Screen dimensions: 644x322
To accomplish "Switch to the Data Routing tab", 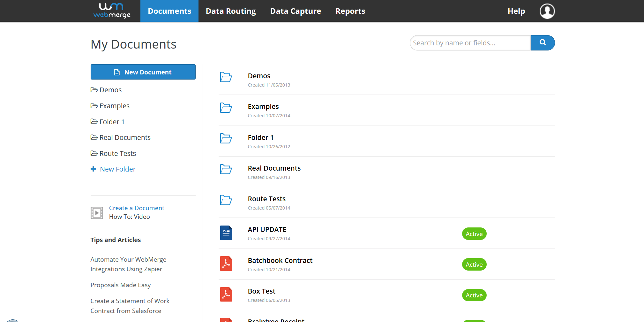I will 230,11.
